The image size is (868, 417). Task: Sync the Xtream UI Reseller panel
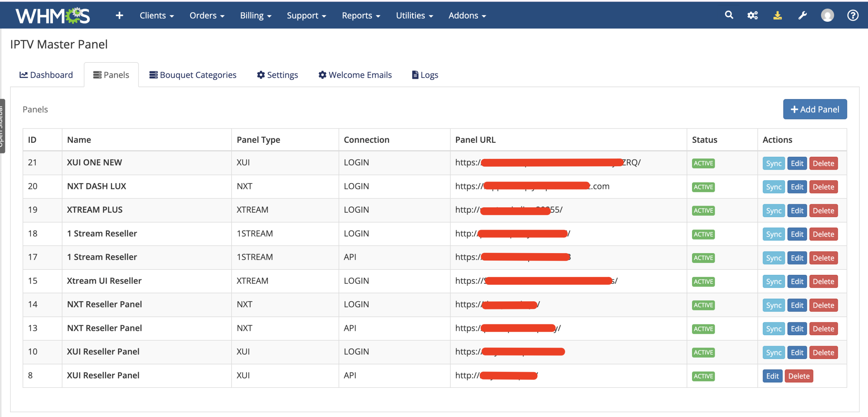[x=774, y=281]
